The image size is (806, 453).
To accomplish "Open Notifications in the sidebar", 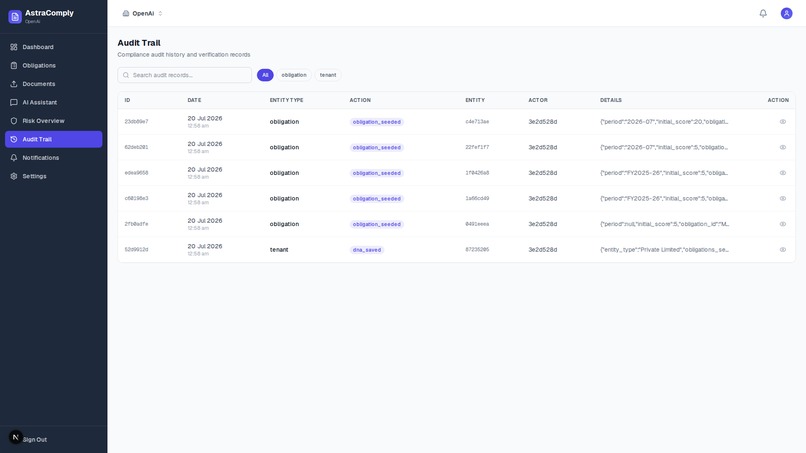I will coord(53,158).
